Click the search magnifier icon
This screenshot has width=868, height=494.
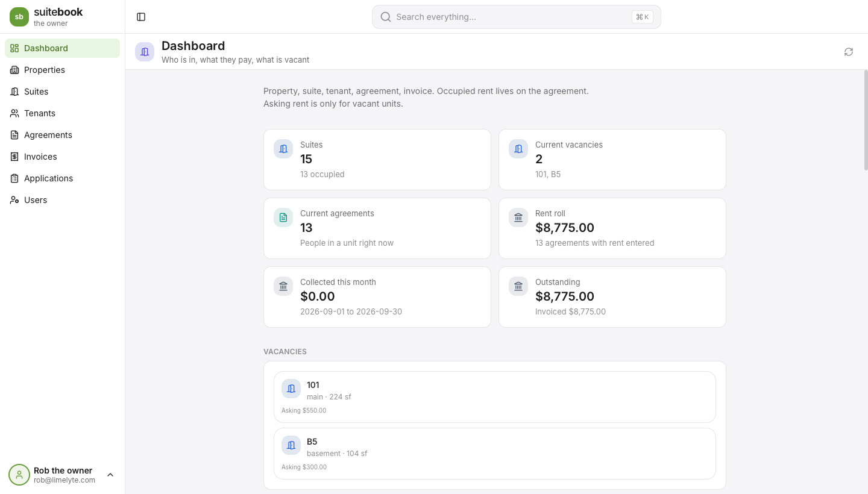click(386, 17)
